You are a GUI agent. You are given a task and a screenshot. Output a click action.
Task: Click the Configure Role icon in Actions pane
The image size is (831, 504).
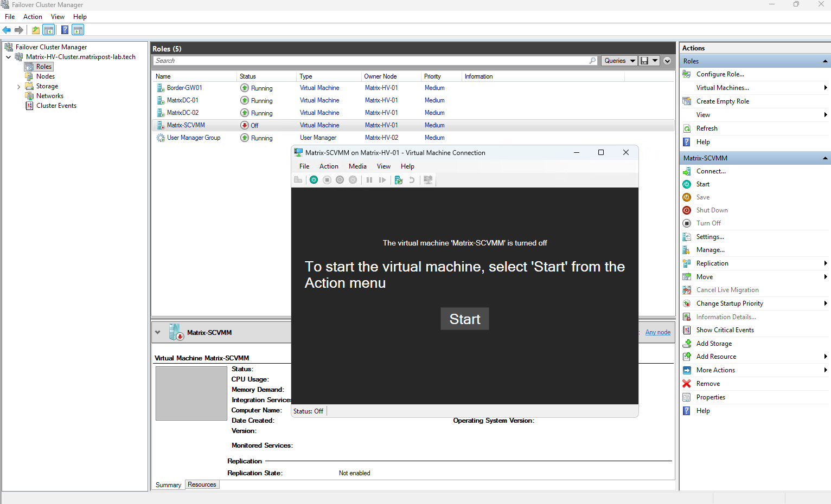click(687, 74)
